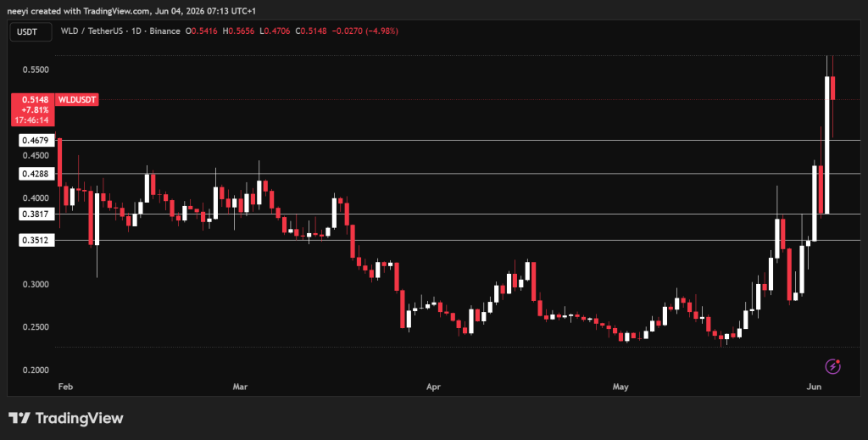Viewport: 868px width, 440px height.
Task: Click the Mar time axis label
Action: point(240,387)
